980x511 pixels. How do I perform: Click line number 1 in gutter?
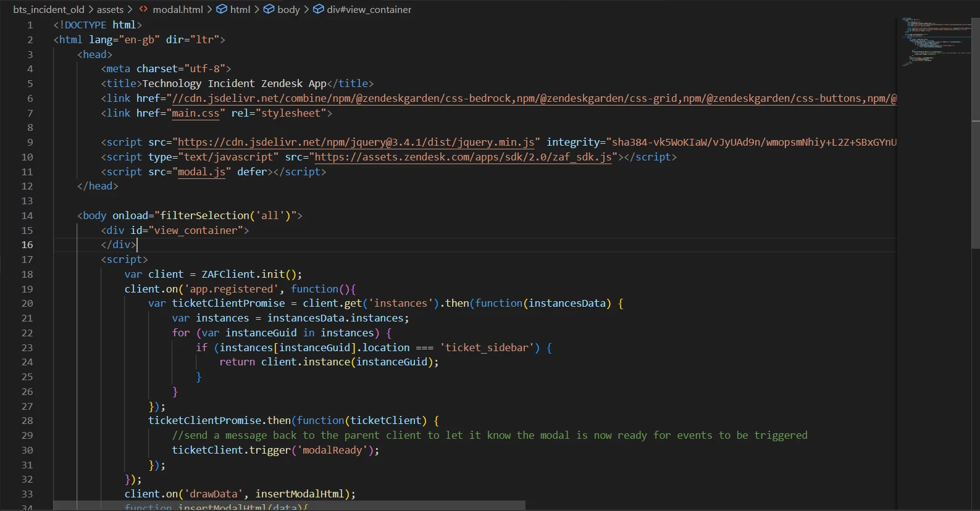[30, 25]
